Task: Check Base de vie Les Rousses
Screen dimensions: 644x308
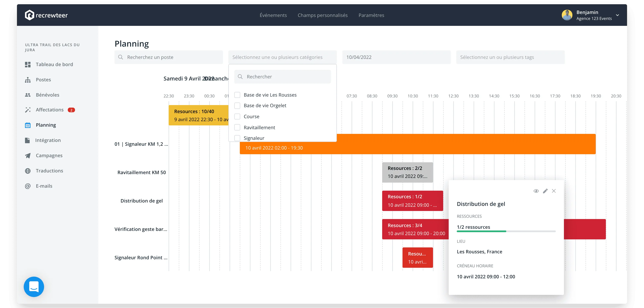Action: pos(237,95)
